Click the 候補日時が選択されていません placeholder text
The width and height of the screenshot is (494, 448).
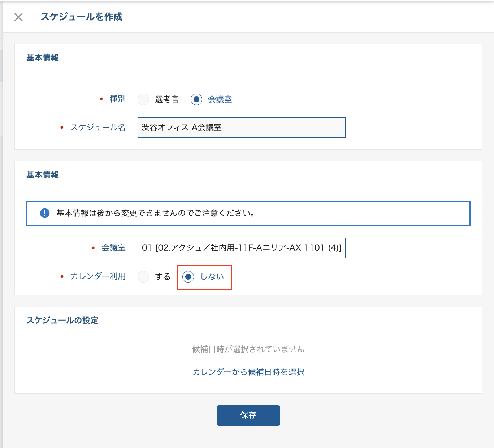tap(248, 349)
